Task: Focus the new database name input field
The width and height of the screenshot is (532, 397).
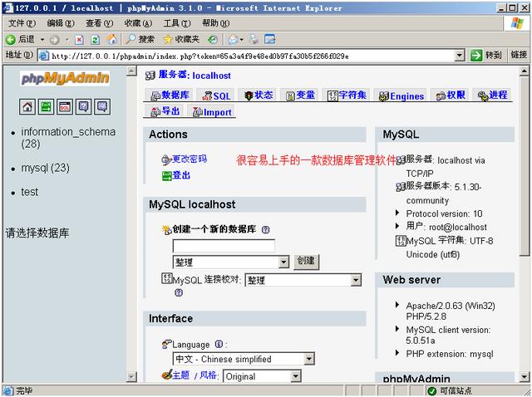Action: (x=224, y=246)
